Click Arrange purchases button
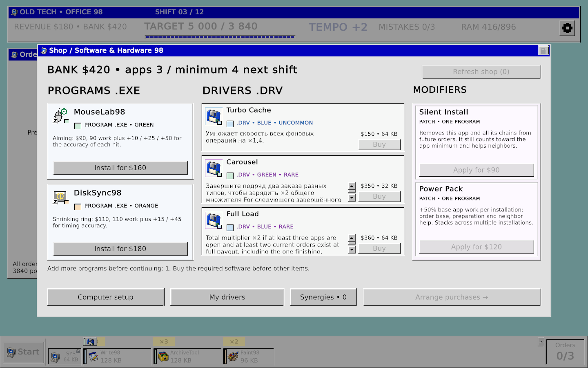This screenshot has width=588, height=368. 452,297
